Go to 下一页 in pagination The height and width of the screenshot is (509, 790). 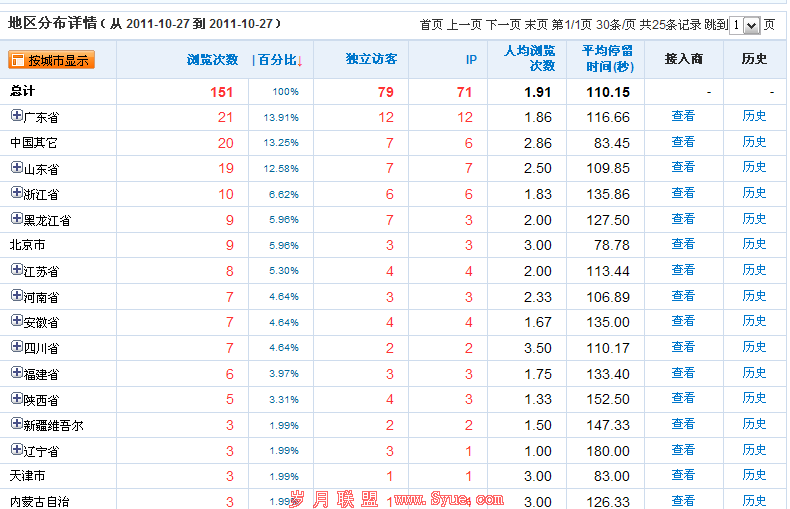(x=503, y=25)
